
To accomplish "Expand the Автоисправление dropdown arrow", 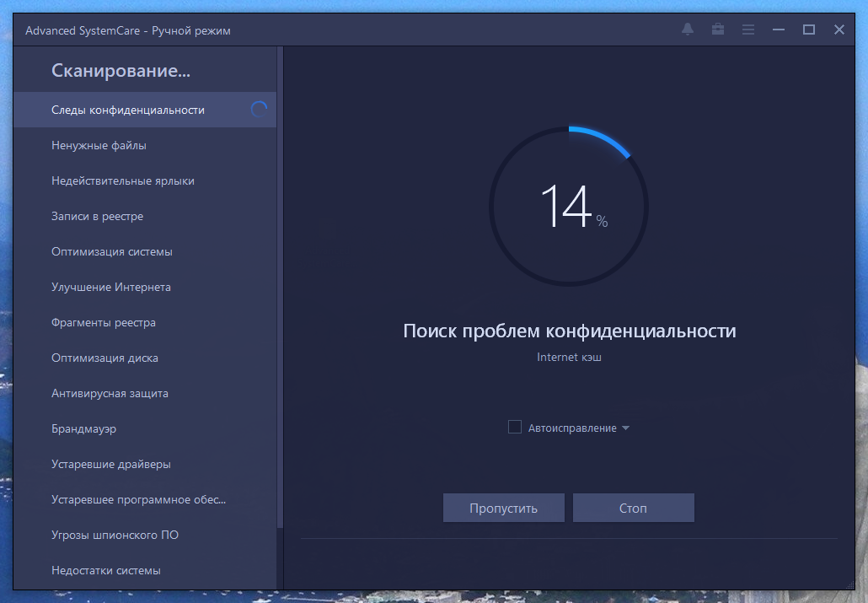I will click(x=625, y=428).
